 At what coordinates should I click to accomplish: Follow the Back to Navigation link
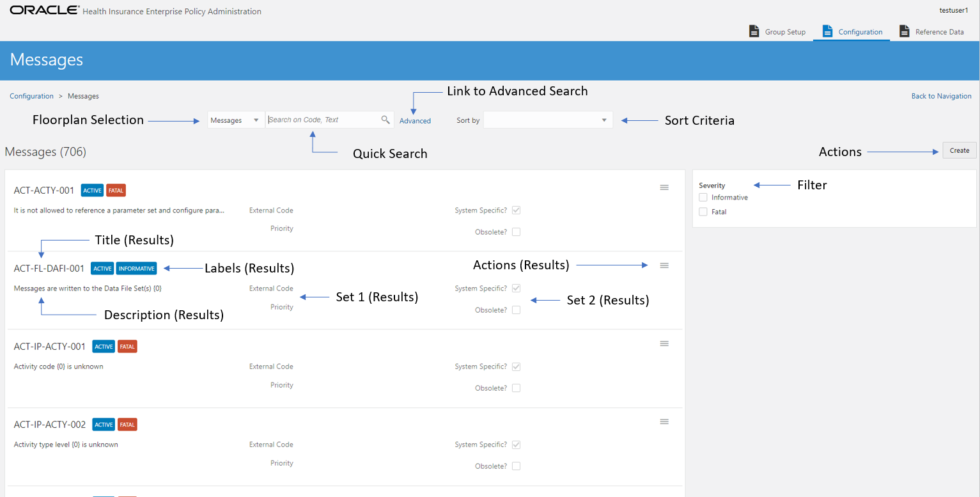[x=941, y=96]
